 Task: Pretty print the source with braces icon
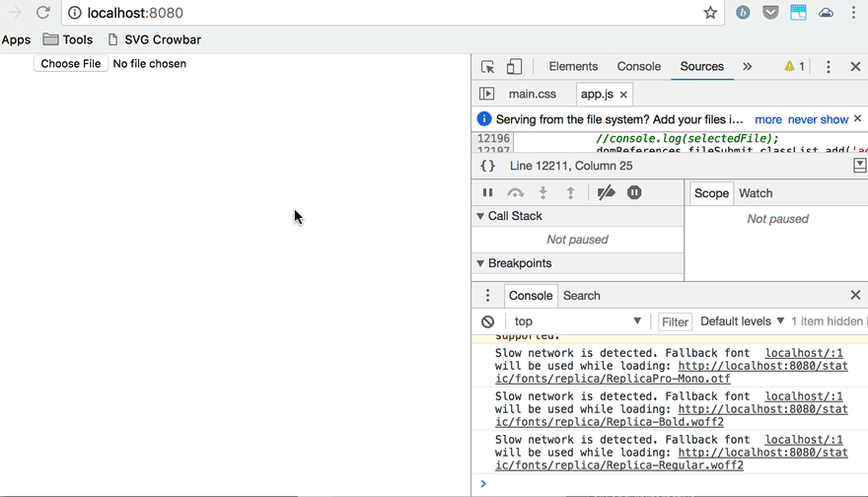[x=487, y=166]
